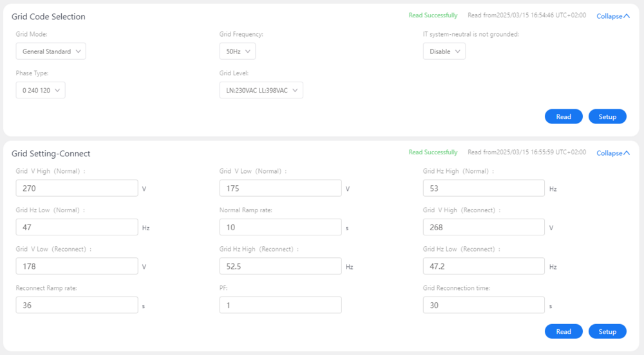Collapse the Grid Setting-Connect panel
Viewport: 644px width, 355px height.
click(613, 153)
